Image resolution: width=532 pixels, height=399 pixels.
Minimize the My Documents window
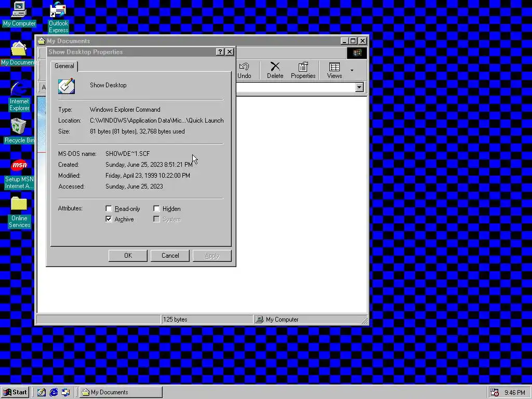[x=345, y=41]
